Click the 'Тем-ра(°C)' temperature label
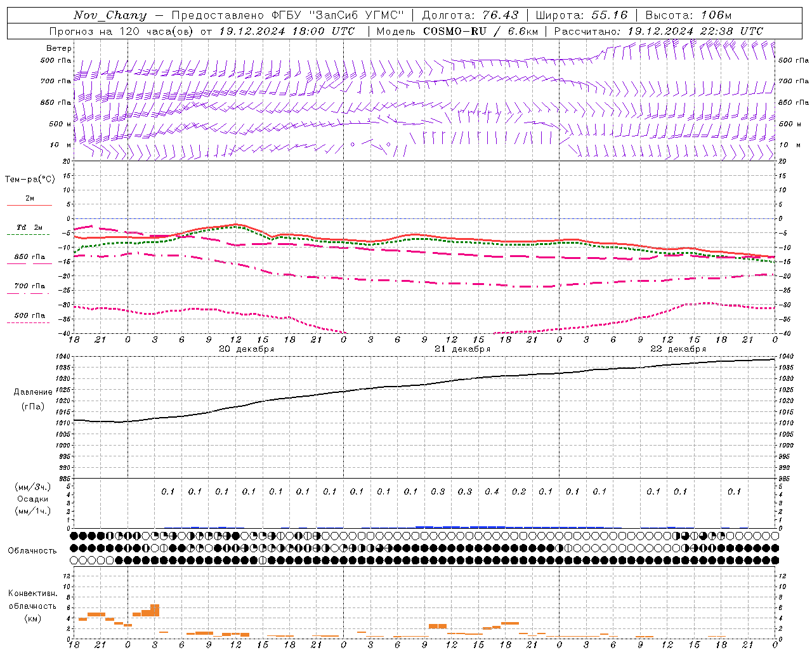 [30, 180]
